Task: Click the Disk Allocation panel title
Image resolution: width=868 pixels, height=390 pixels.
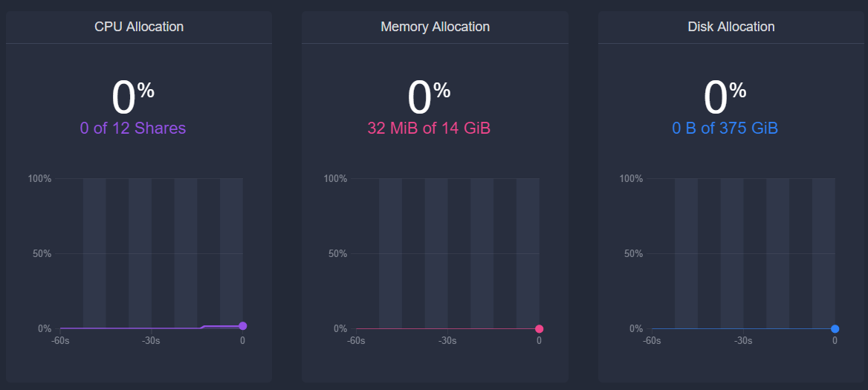Action: pos(731,27)
